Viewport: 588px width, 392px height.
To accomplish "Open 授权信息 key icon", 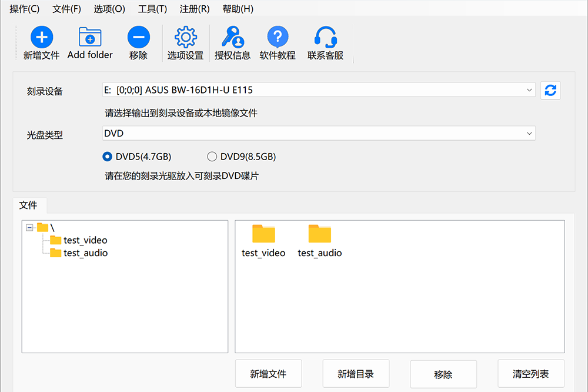I will pos(232,38).
